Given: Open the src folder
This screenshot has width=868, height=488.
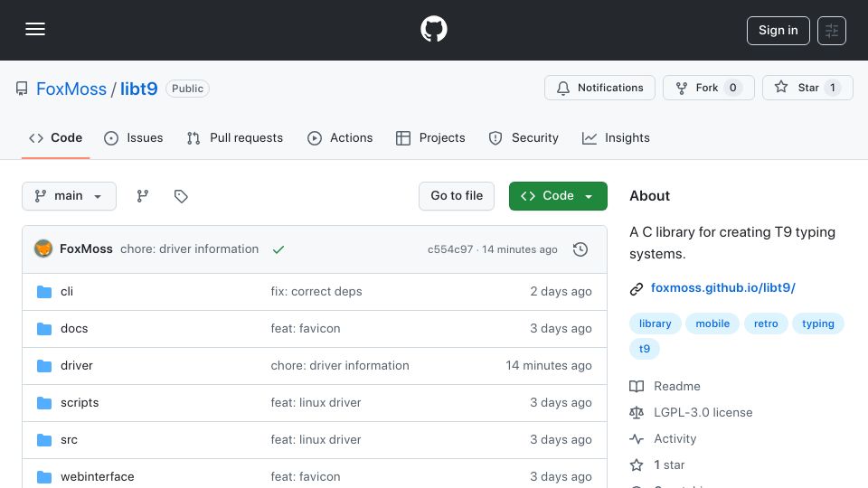Looking at the screenshot, I should [x=70, y=440].
